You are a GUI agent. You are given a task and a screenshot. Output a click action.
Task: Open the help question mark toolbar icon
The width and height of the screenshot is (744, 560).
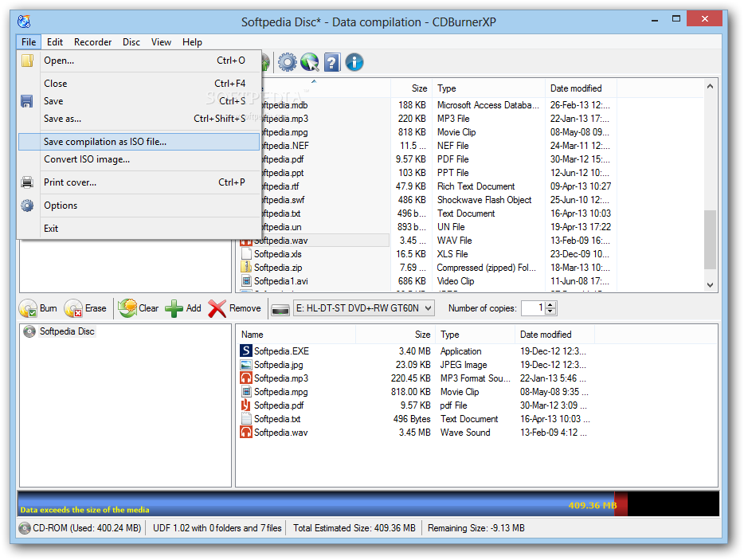coord(331,62)
